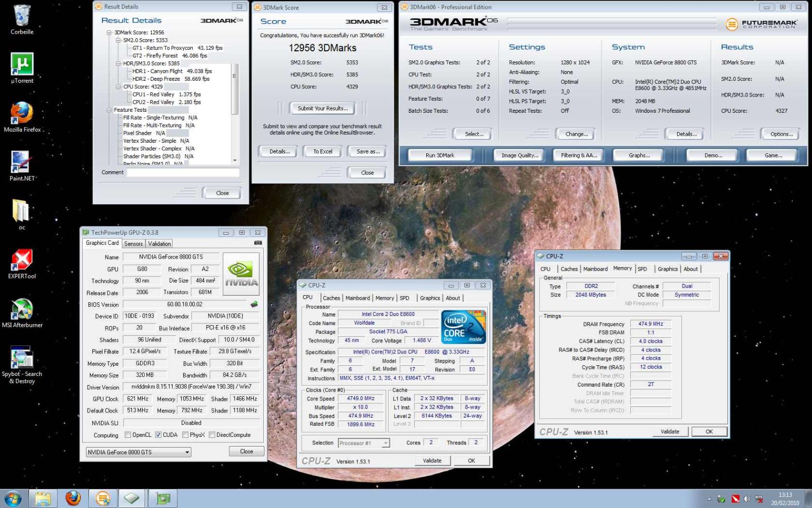Click the GPU-Z BIOS save chip icon
812x508 pixels.
click(x=254, y=304)
